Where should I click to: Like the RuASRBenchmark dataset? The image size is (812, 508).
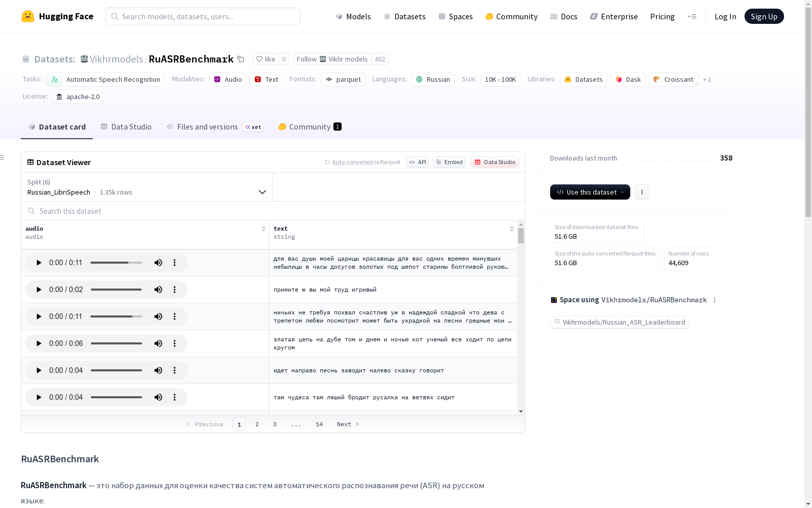pos(265,59)
